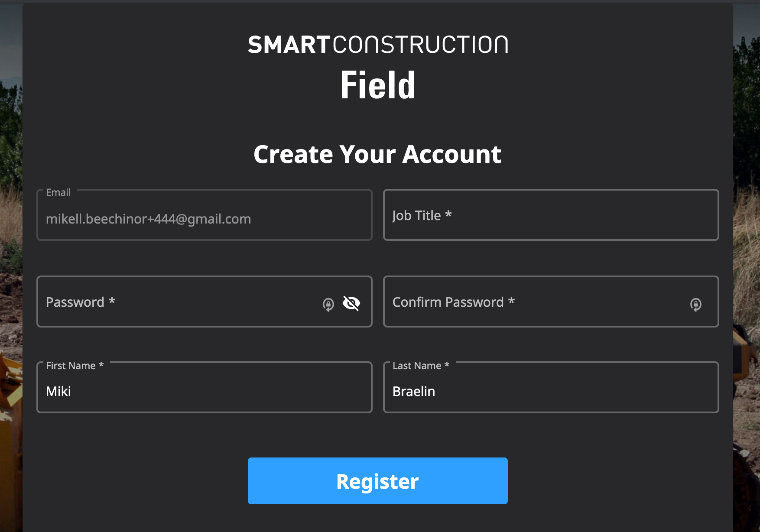Click the Last Name floating label
Screen dimensions: 760x532
(421, 366)
